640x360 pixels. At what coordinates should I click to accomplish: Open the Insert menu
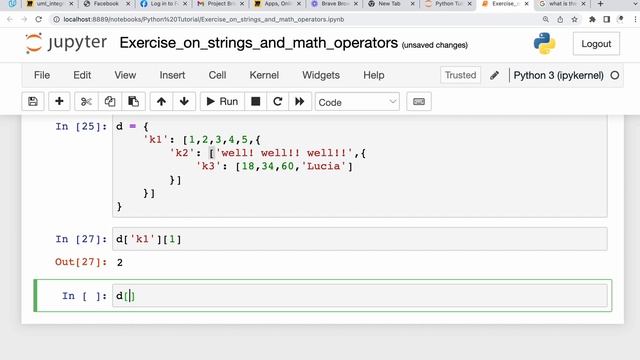pyautogui.click(x=172, y=75)
